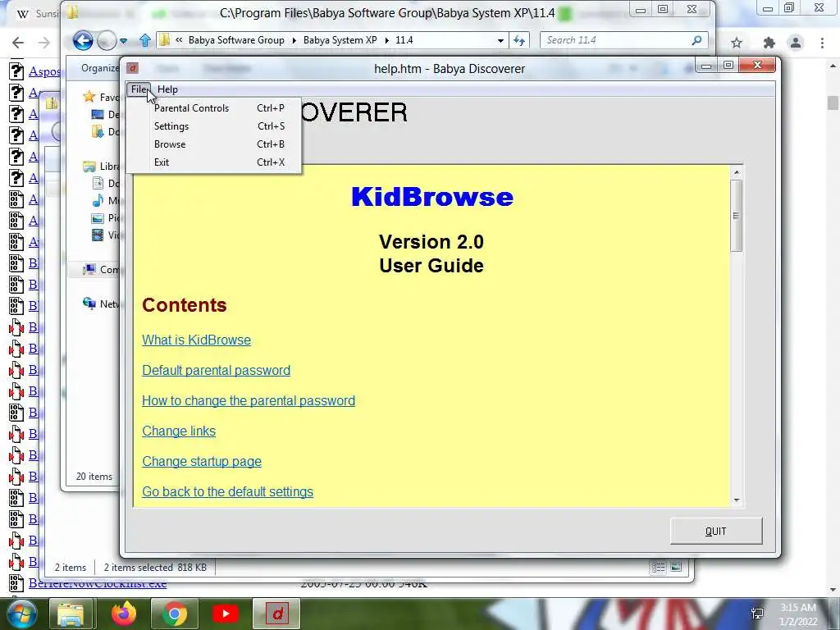
Task: Select the Music library icon
Action: [x=98, y=200]
